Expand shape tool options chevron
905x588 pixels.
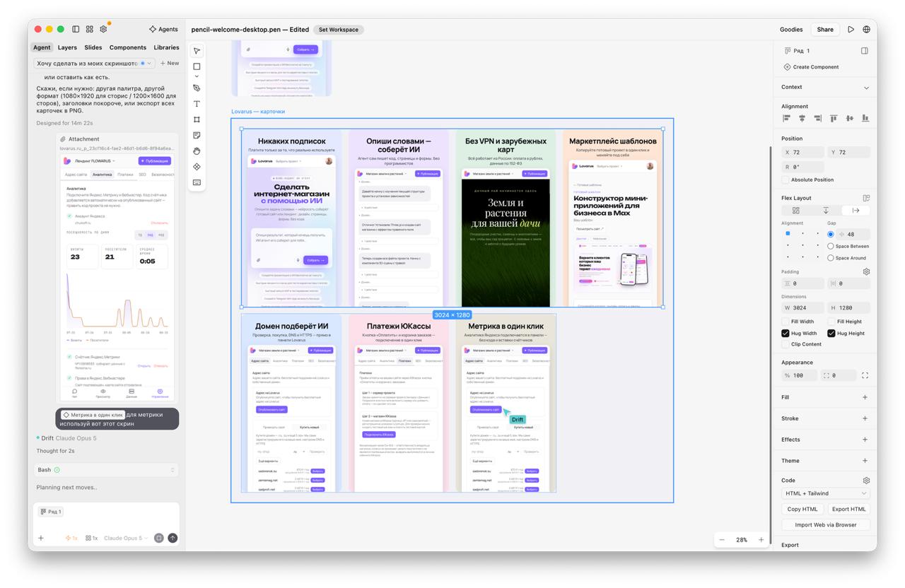[x=197, y=76]
